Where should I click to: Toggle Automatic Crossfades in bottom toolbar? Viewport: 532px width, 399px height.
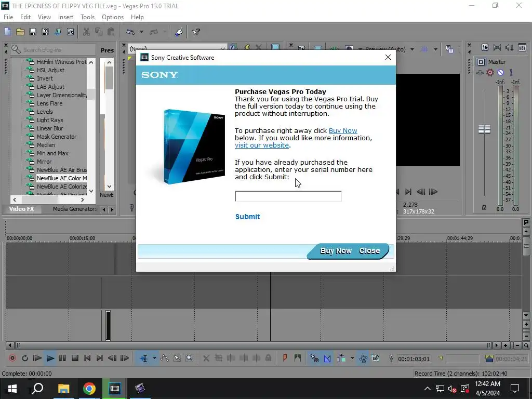327,358
